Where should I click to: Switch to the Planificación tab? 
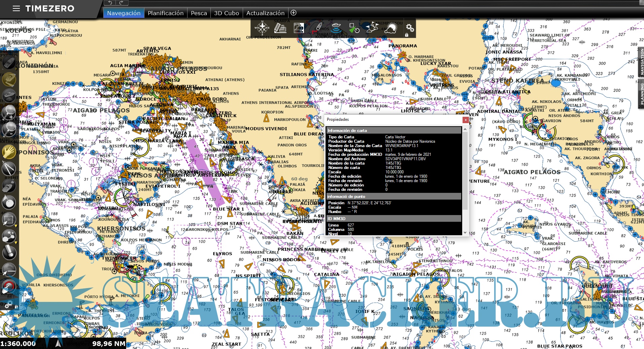point(165,13)
